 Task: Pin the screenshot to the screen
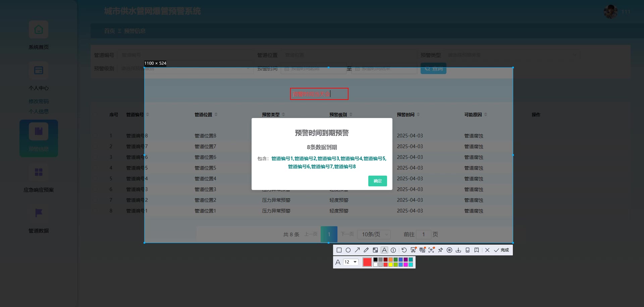coord(440,250)
